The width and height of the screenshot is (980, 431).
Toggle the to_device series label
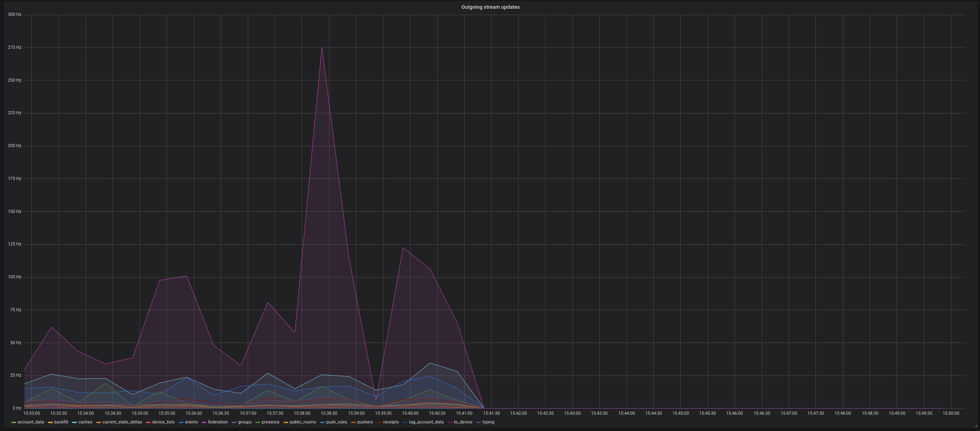pos(463,422)
